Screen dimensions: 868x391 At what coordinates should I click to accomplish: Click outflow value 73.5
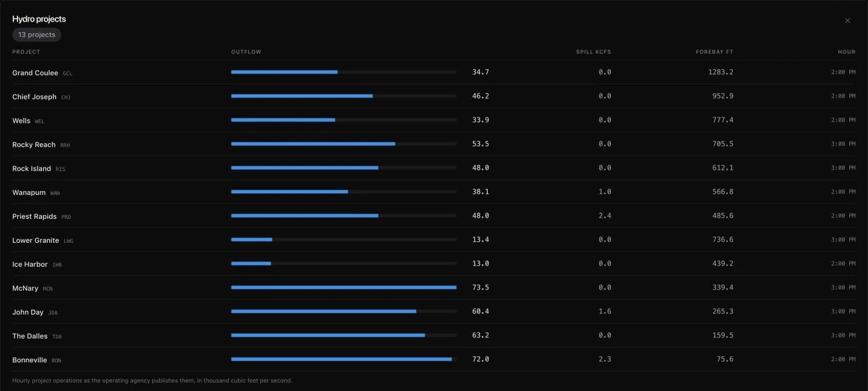[x=481, y=288]
